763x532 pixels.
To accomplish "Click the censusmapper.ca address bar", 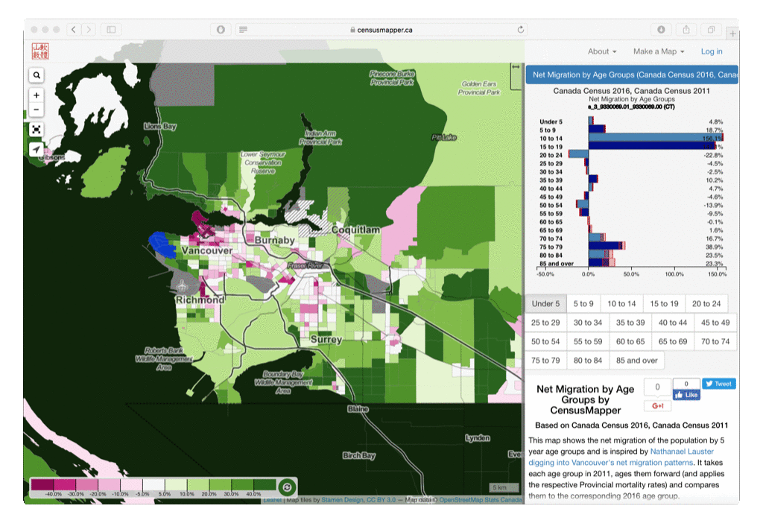I will click(x=381, y=30).
